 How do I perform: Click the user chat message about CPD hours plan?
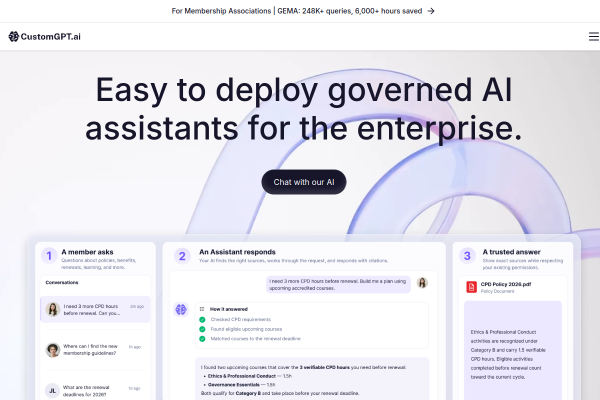point(338,284)
